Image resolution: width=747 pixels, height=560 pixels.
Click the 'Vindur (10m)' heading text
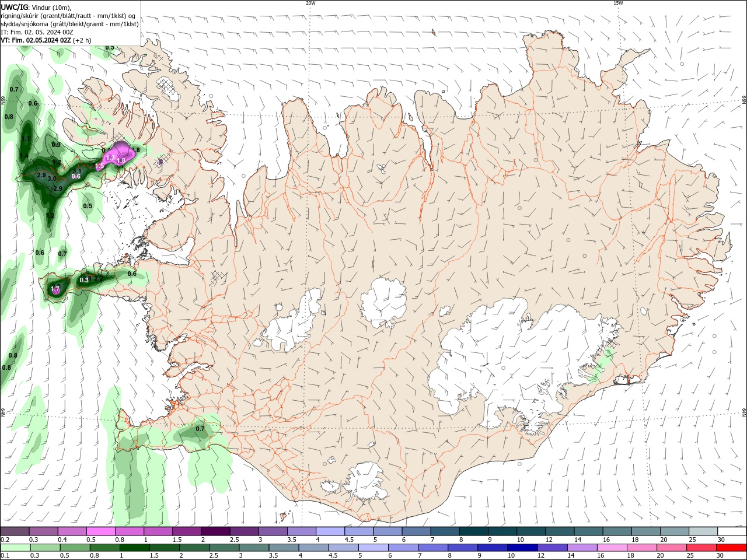[52, 7]
